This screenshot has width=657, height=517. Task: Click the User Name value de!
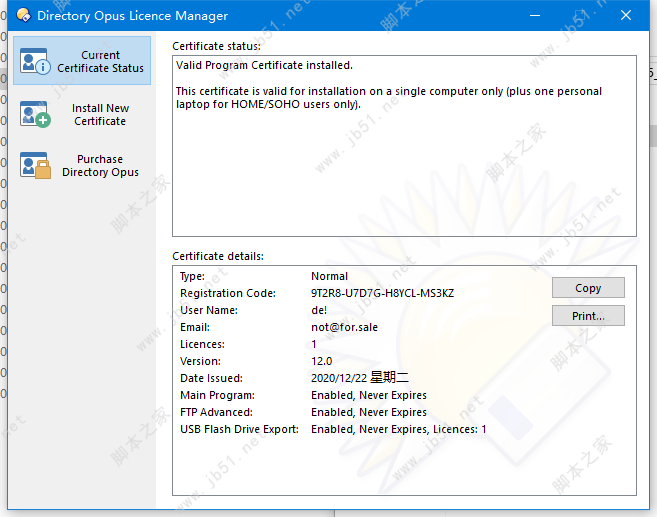click(319, 310)
